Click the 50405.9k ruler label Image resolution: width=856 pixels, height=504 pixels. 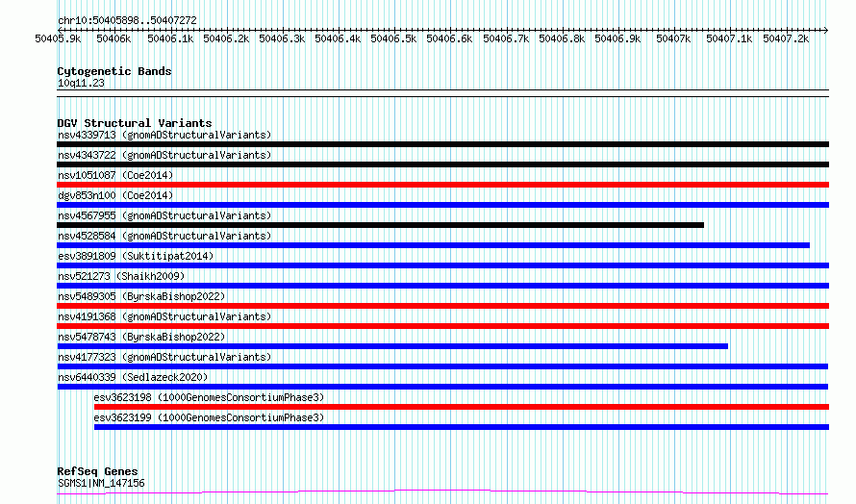(58, 38)
